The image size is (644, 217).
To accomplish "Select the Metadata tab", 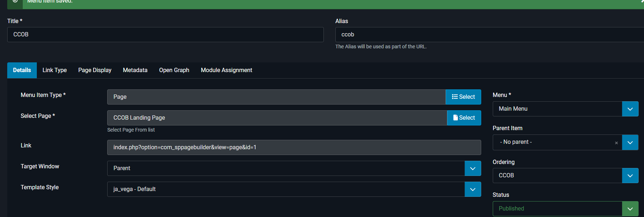I will (135, 70).
